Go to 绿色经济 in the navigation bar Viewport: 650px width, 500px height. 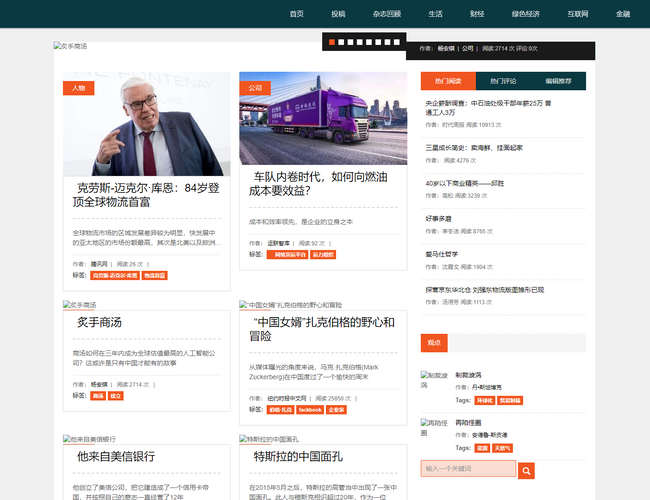pyautogui.click(x=526, y=14)
